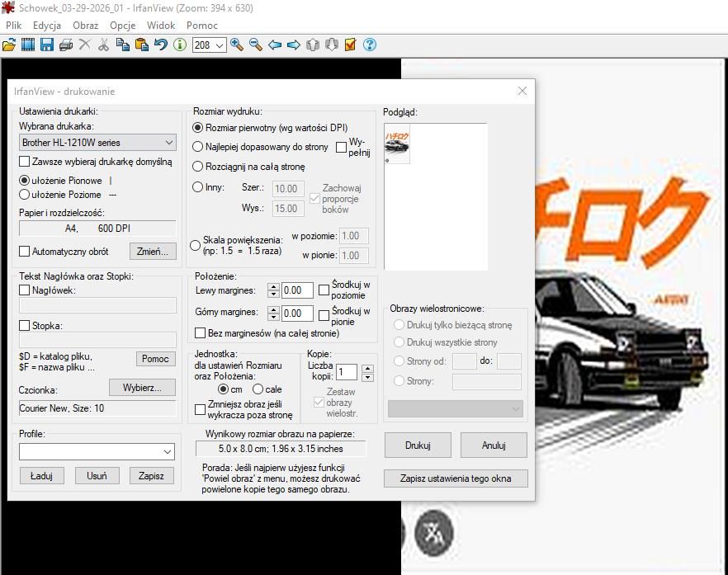Click the print preview thumbnail

pyautogui.click(x=397, y=144)
